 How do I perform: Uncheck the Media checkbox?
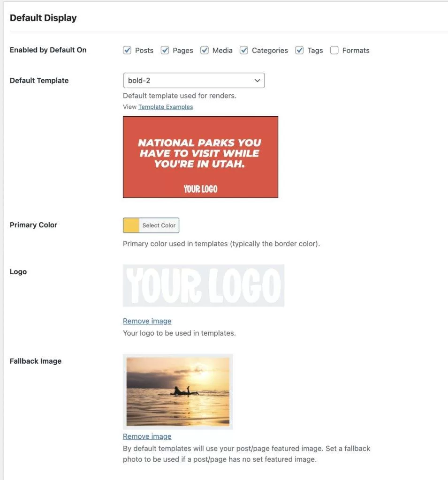point(205,50)
